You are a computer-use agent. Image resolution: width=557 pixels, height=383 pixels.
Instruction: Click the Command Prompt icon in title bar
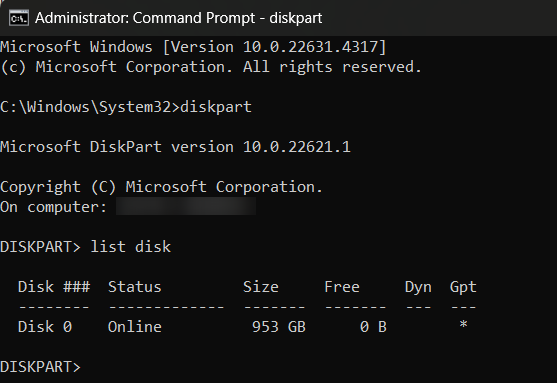click(19, 18)
